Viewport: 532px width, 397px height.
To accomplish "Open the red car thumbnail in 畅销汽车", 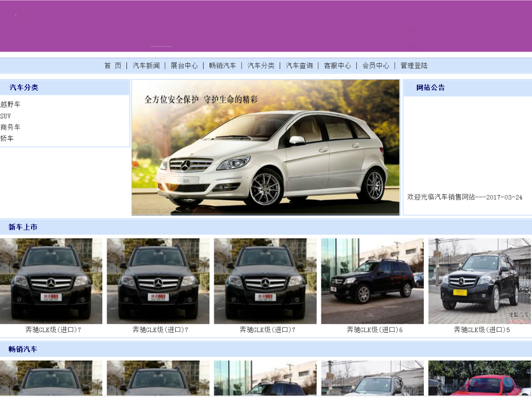I will (479, 378).
